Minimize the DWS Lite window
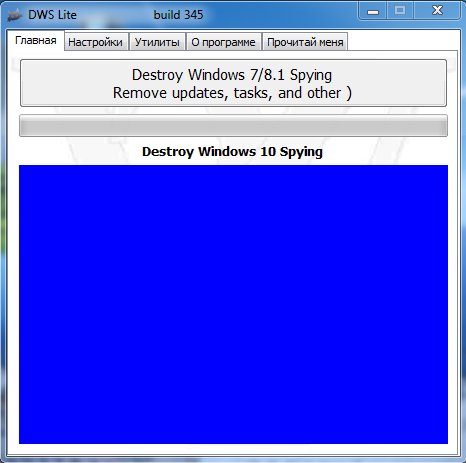This screenshot has height=463, width=466. click(373, 11)
